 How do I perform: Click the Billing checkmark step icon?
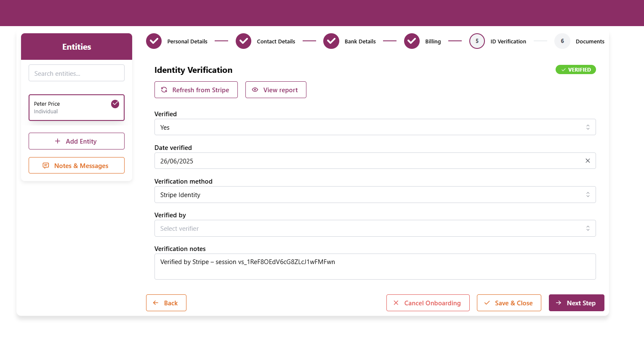412,41
